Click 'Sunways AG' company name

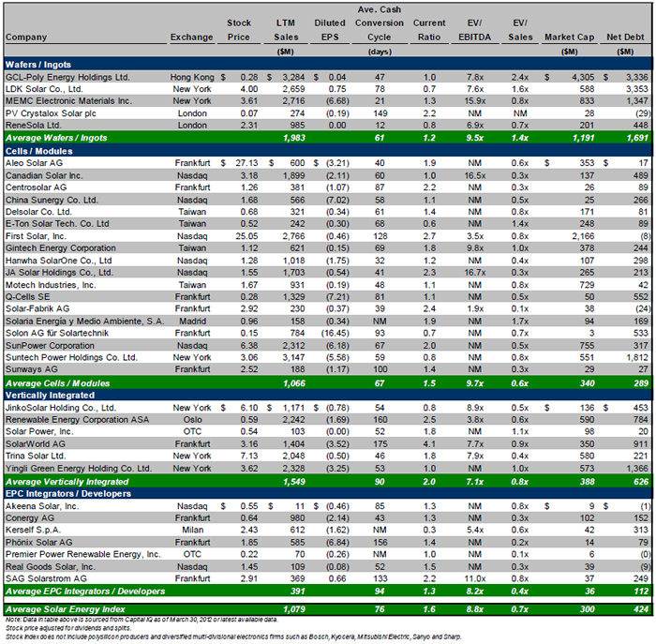(x=31, y=369)
